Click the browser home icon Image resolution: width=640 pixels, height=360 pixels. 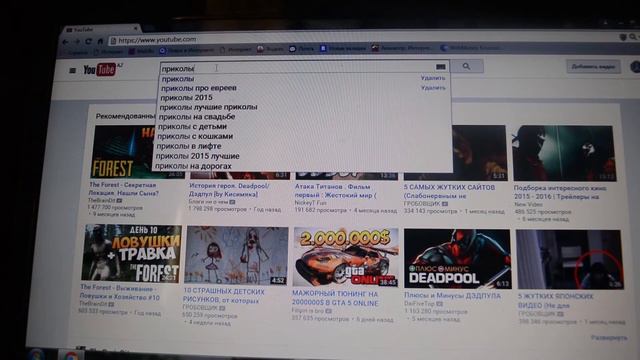pos(100,41)
